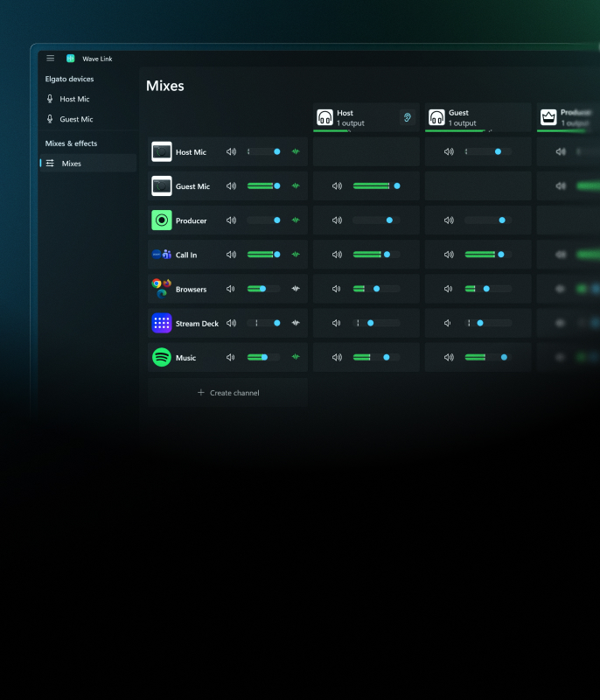Click the Producer mix crown icon
The image size is (600, 700).
(x=548, y=117)
